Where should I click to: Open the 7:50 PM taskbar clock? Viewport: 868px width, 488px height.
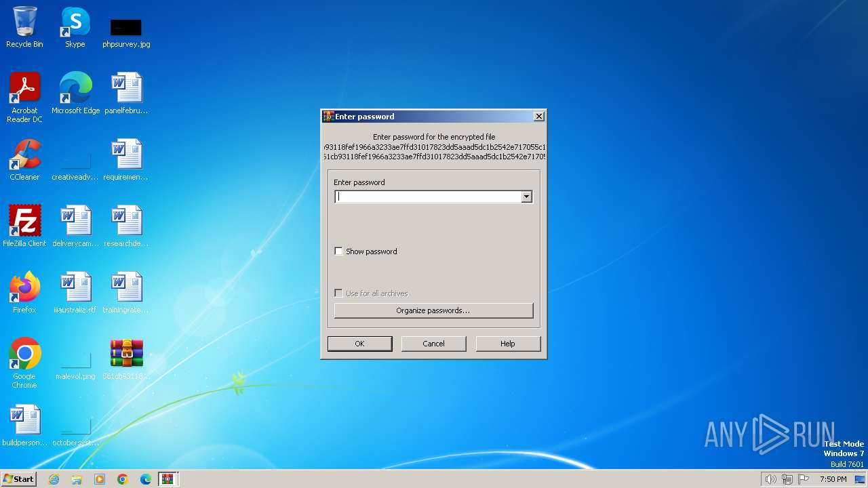833,479
